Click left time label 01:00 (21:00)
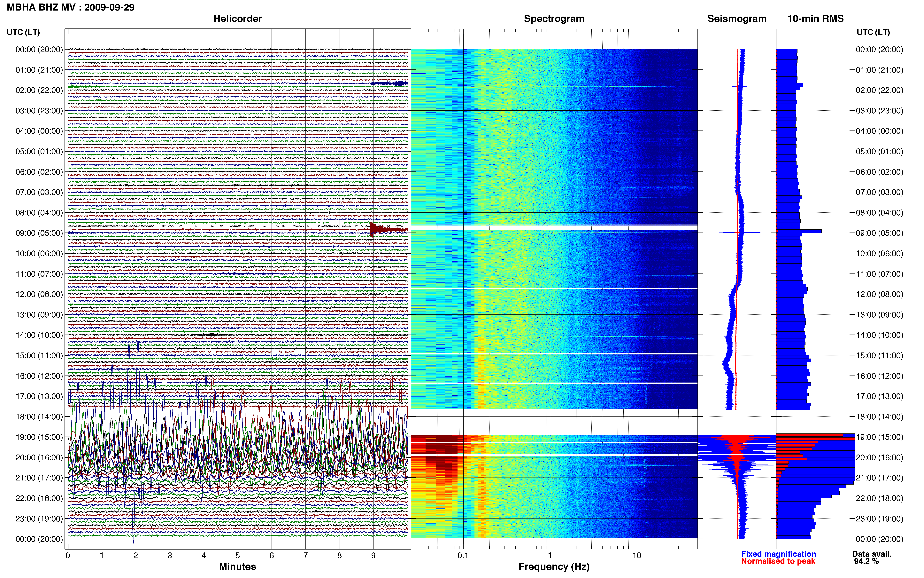 [x=39, y=70]
